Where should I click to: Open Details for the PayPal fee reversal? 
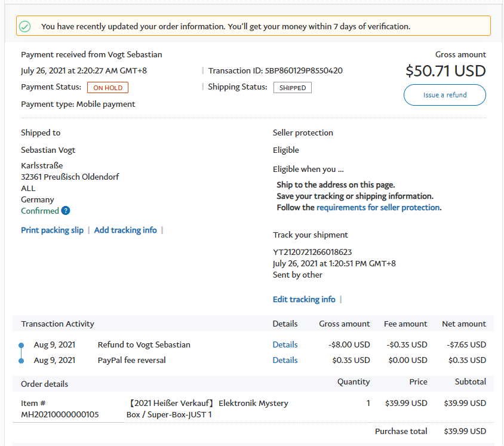pos(285,360)
